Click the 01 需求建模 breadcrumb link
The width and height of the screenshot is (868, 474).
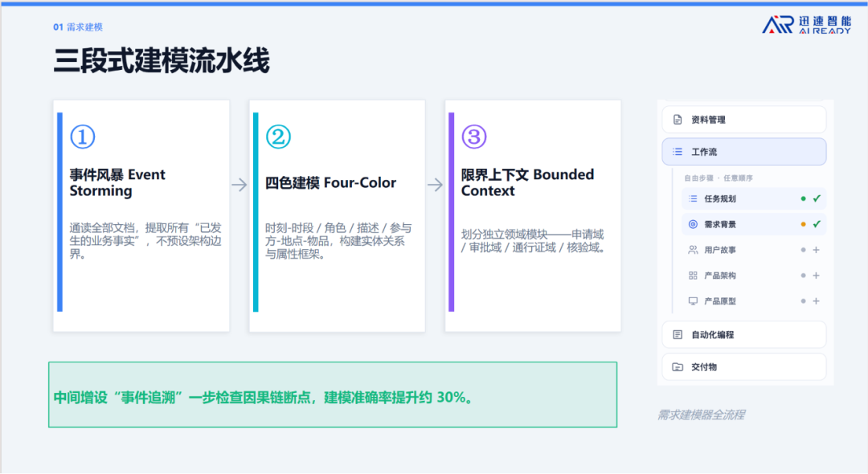pos(78,27)
